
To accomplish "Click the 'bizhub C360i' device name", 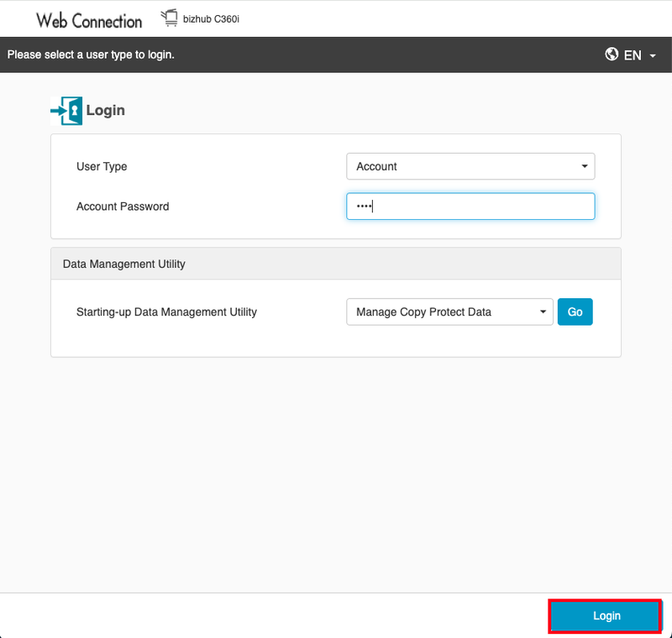I will pyautogui.click(x=211, y=19).
